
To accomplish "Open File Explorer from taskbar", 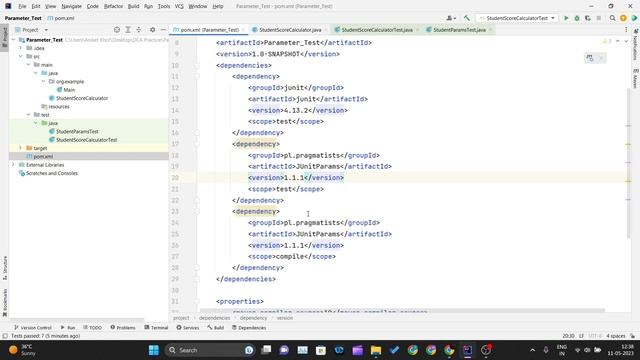I will pos(376,350).
